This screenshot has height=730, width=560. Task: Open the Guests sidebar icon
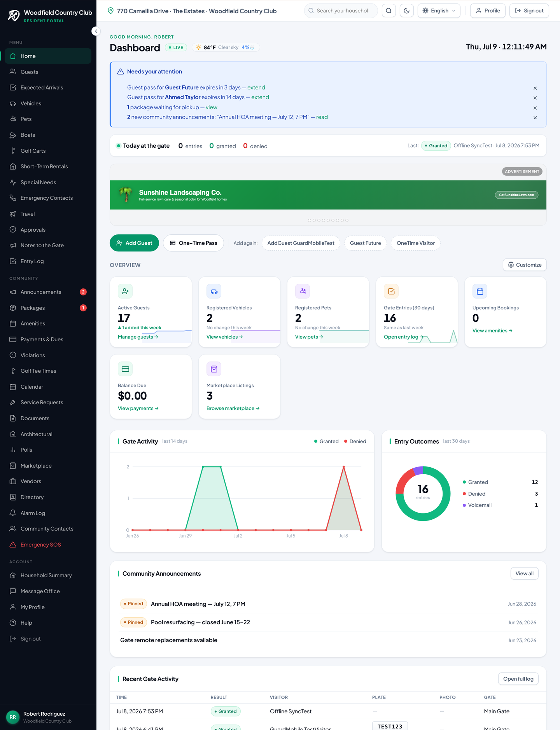pos(13,72)
